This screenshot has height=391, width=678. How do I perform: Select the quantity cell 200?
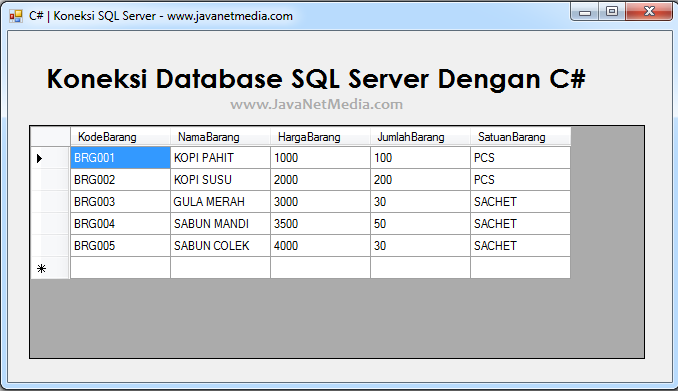(x=420, y=179)
